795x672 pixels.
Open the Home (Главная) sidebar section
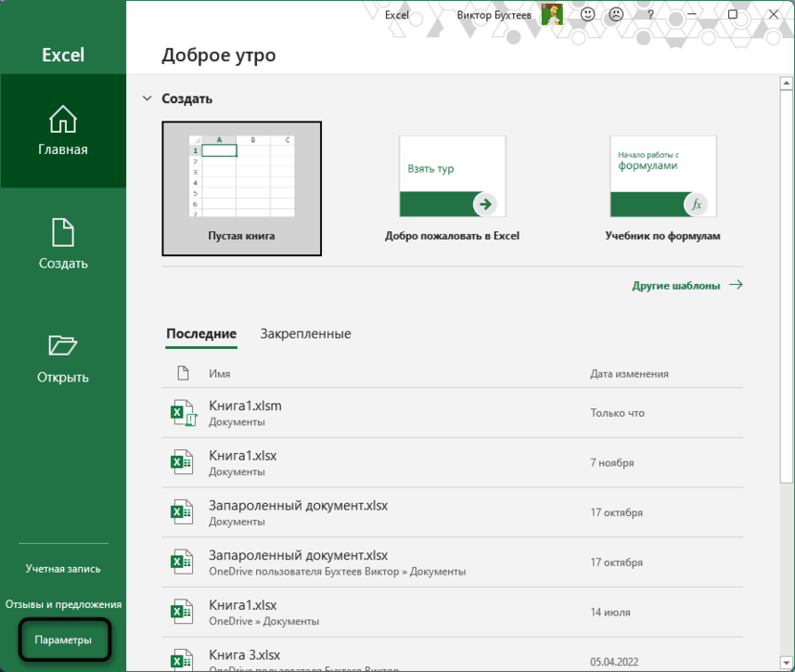coord(63,131)
